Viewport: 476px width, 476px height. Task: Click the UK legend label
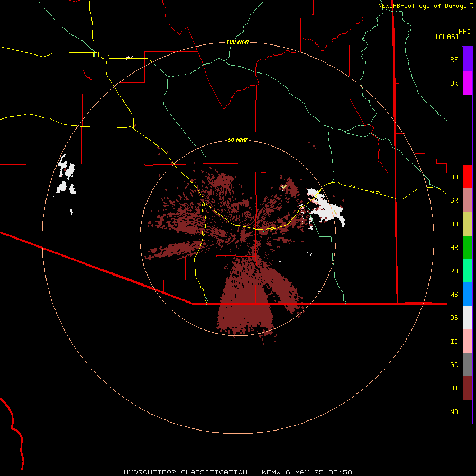pos(454,83)
